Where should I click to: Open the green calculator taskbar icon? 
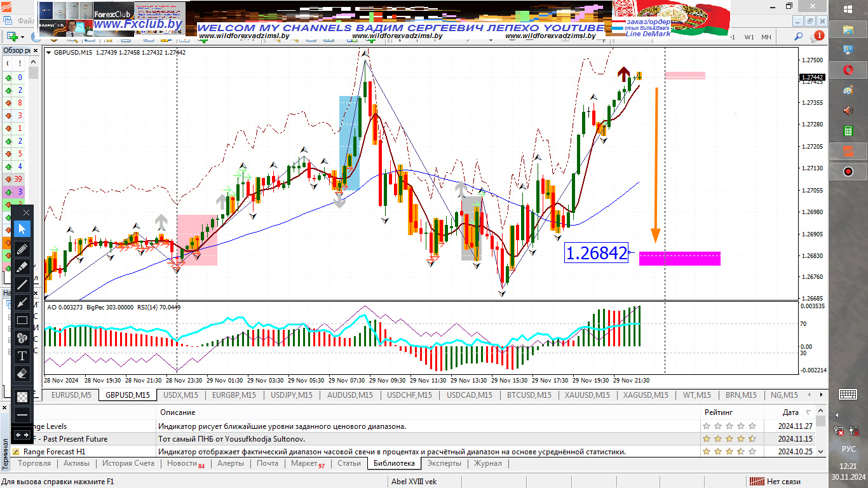(x=848, y=131)
